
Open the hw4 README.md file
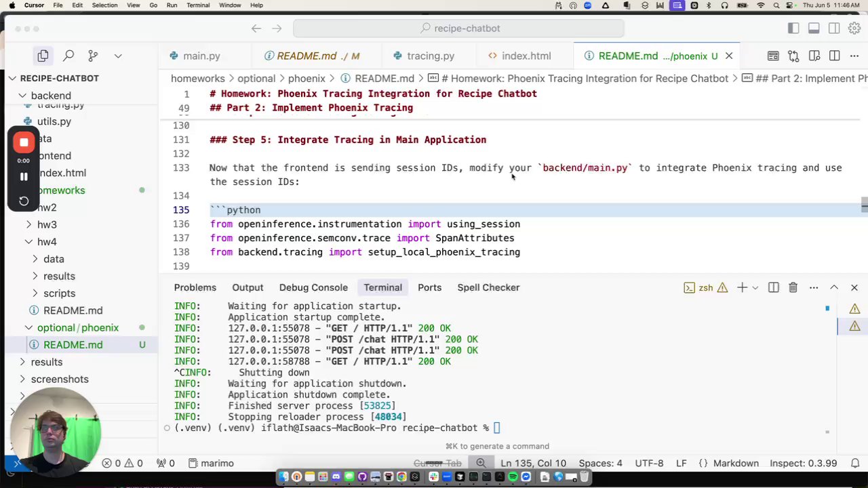point(73,310)
